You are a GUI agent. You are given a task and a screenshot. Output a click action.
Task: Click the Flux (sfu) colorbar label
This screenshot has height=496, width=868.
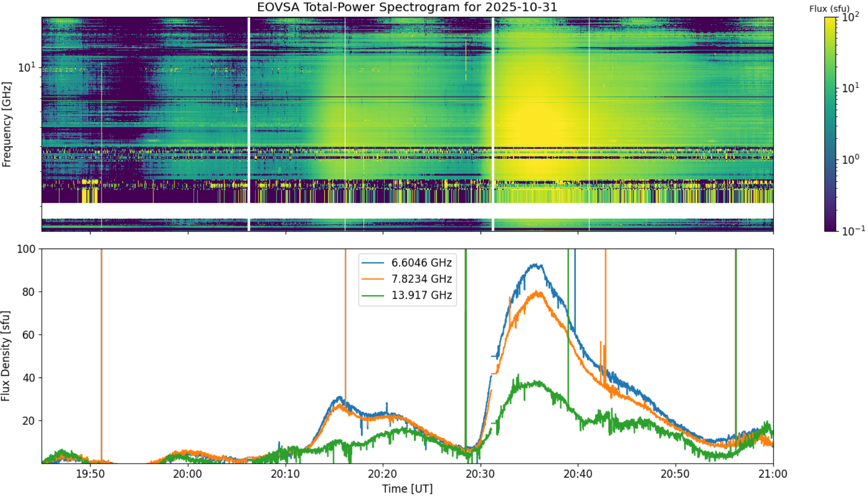tap(829, 8)
